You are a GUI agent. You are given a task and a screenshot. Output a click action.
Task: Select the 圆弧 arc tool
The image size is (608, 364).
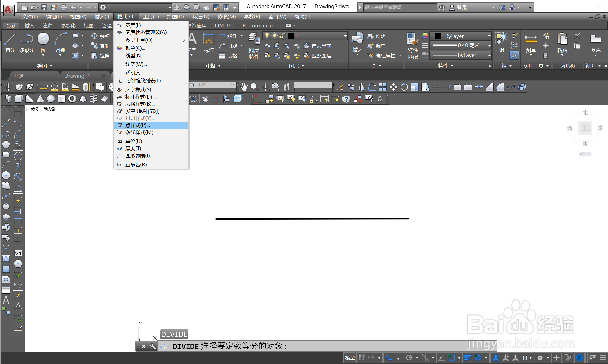click(60, 43)
